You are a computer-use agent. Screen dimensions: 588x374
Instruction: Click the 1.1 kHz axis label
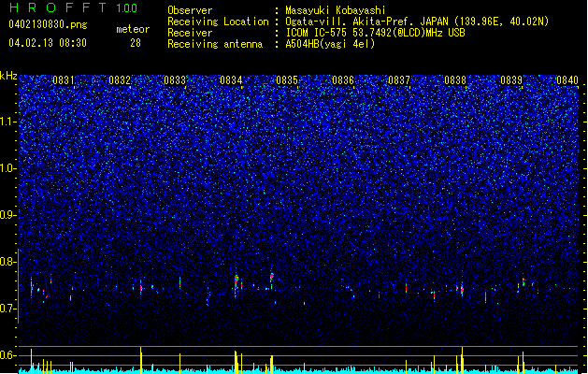8,122
